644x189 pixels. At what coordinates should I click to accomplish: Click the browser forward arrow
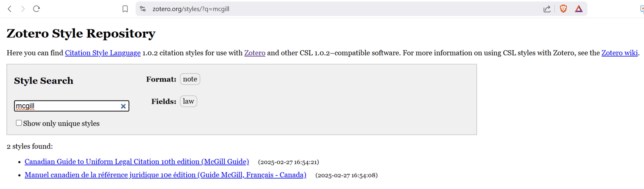23,9
